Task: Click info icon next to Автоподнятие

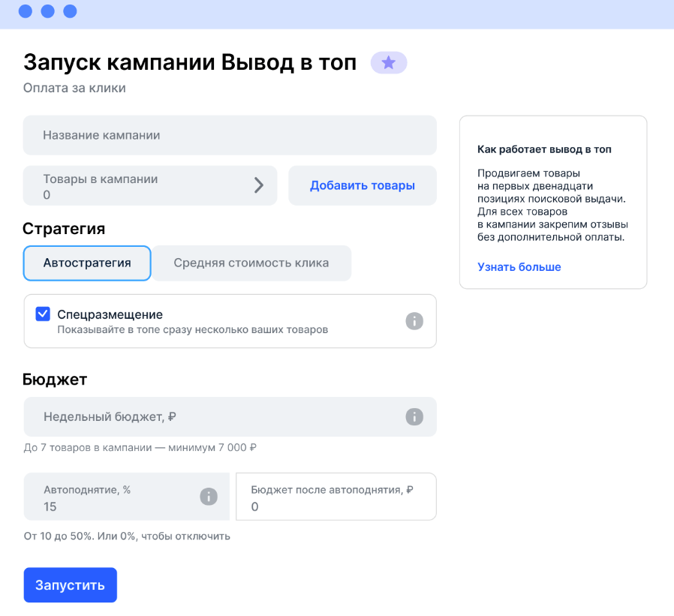Action: (209, 497)
